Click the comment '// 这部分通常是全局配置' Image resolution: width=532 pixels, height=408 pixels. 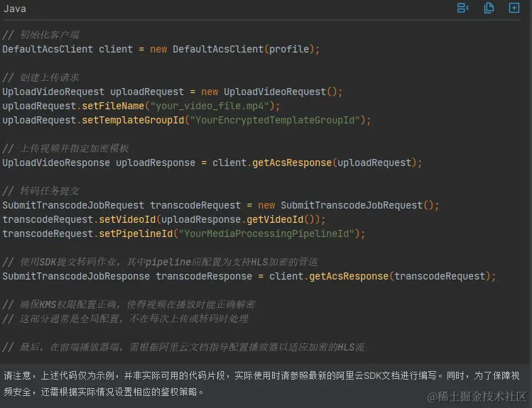click(125, 319)
